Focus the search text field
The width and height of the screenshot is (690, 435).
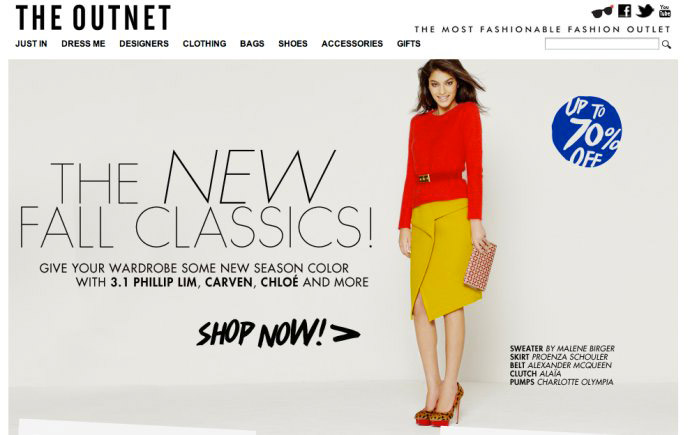[x=602, y=44]
